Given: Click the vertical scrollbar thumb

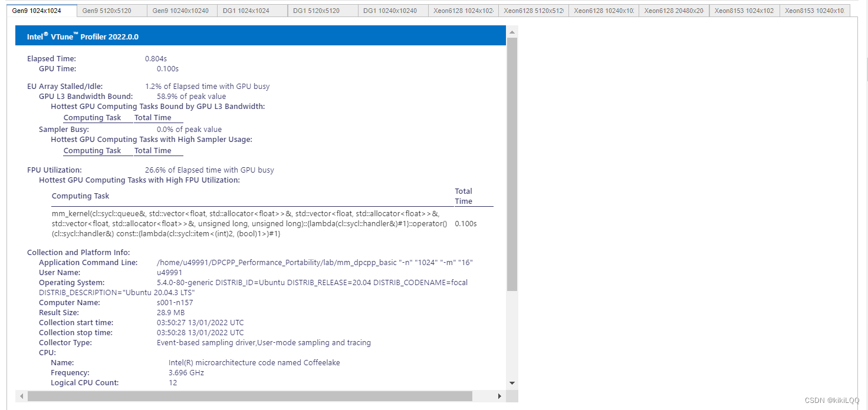Looking at the screenshot, I should pyautogui.click(x=512, y=164).
